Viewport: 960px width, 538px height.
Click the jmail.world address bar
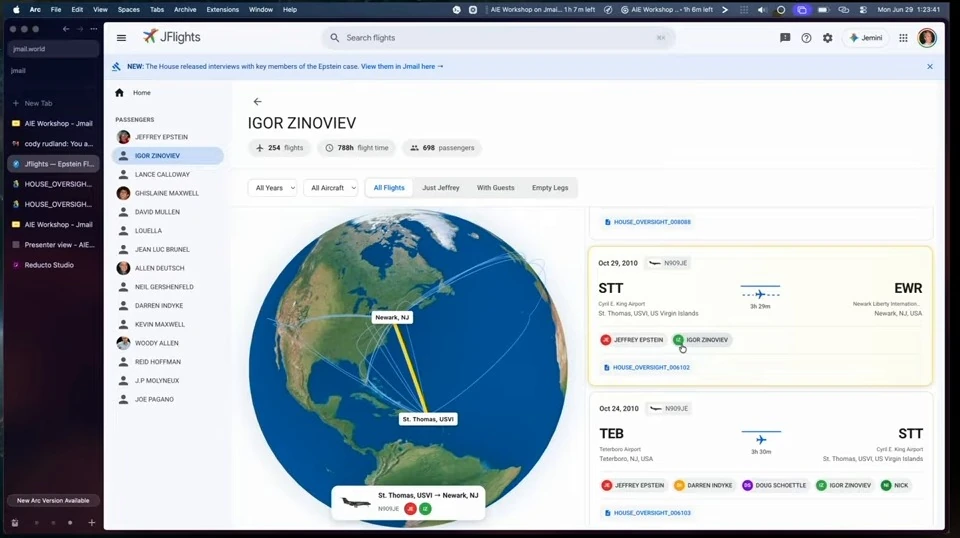click(53, 49)
